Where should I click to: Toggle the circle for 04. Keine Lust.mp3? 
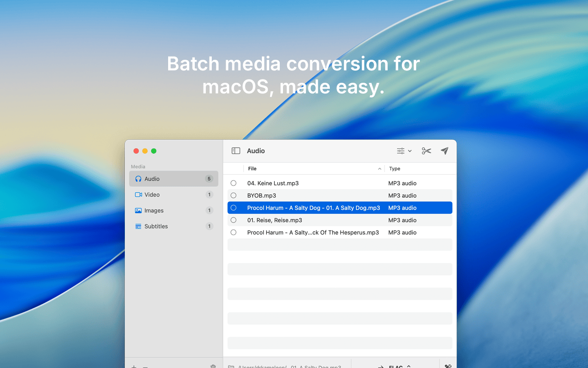pyautogui.click(x=233, y=183)
